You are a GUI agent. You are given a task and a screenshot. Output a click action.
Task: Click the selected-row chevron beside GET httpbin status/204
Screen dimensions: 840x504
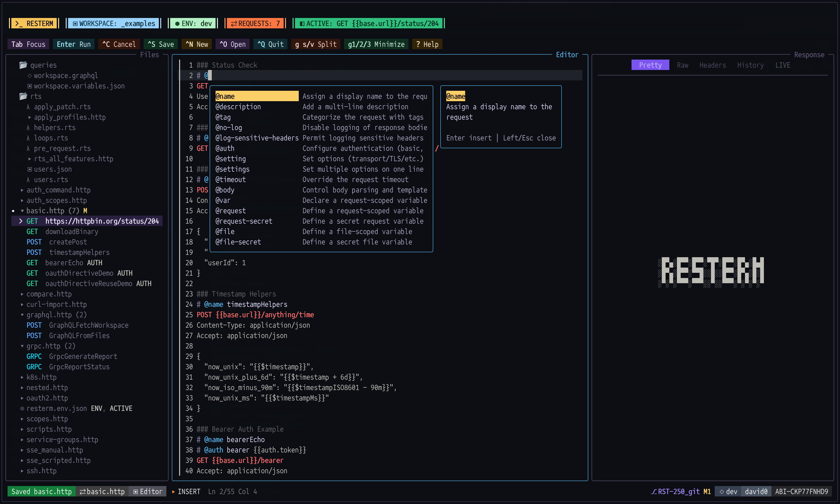(x=21, y=221)
